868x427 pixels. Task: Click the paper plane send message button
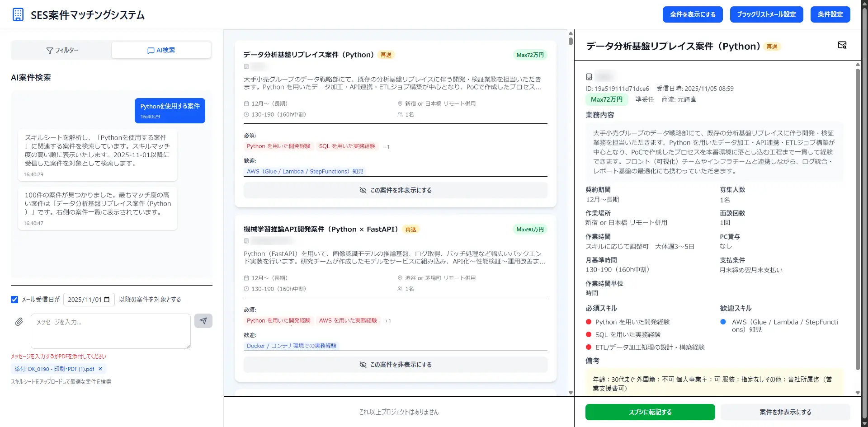pyautogui.click(x=203, y=321)
